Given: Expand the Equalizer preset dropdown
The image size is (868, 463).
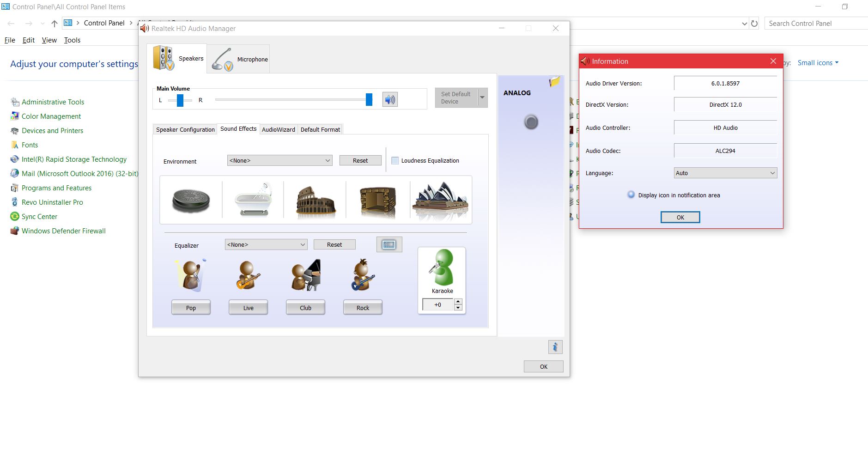Looking at the screenshot, I should 303,244.
